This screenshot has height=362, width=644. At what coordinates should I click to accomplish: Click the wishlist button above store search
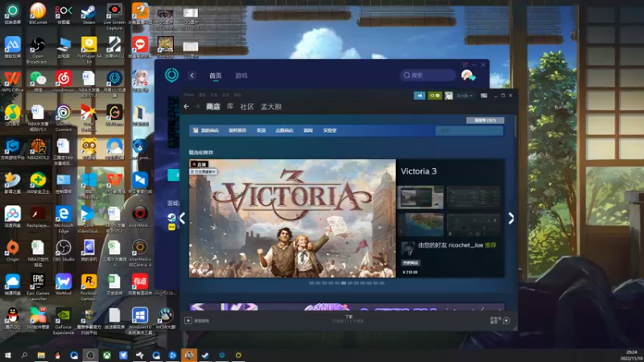coord(485,120)
